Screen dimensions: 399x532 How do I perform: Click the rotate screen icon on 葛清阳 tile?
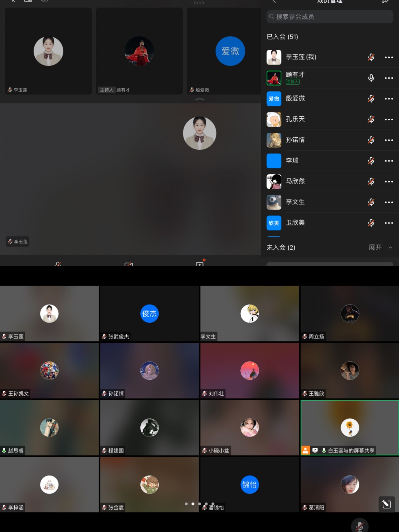(386, 504)
